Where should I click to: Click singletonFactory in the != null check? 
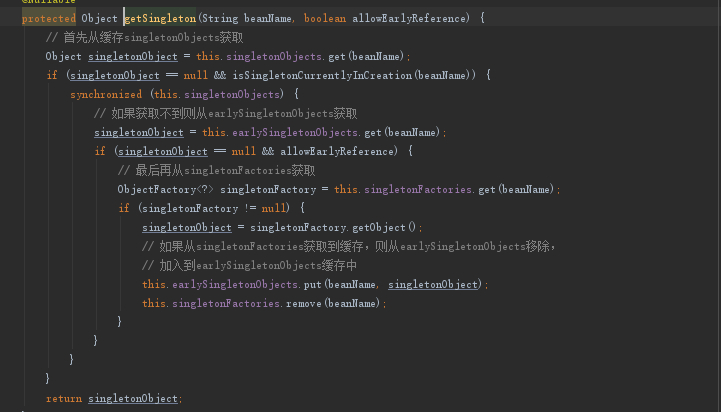(190, 208)
